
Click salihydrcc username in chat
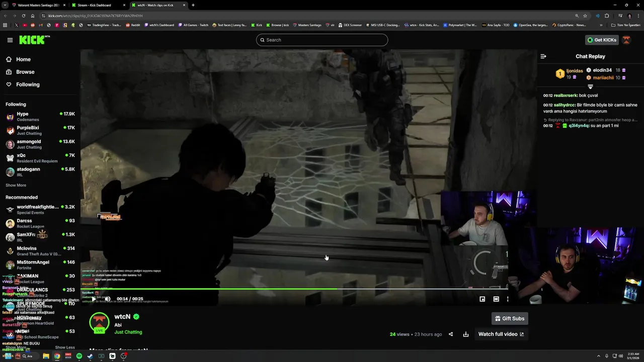pyautogui.click(x=565, y=105)
